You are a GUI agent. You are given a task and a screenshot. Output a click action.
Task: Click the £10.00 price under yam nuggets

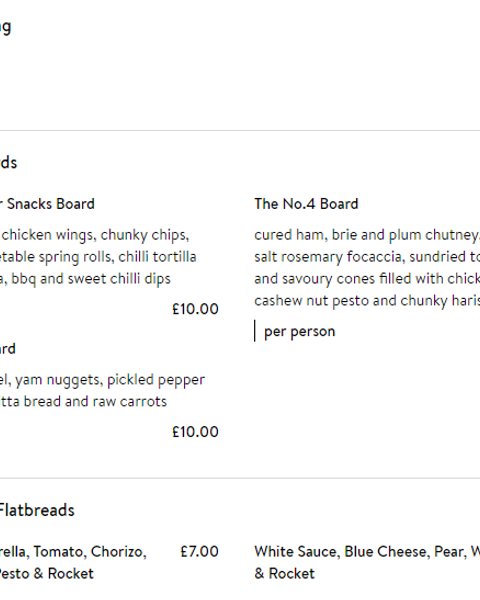pyautogui.click(x=195, y=432)
